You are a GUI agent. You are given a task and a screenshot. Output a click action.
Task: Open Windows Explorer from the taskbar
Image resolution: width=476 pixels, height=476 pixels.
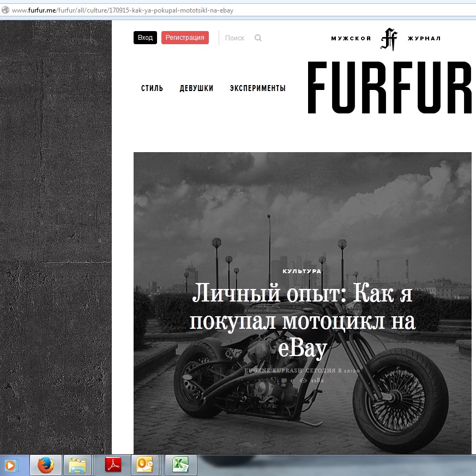77,465
